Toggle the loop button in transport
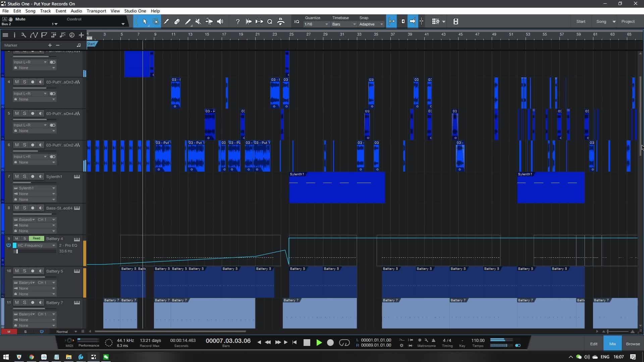Screen dimensions: 644x362 [x=344, y=343]
